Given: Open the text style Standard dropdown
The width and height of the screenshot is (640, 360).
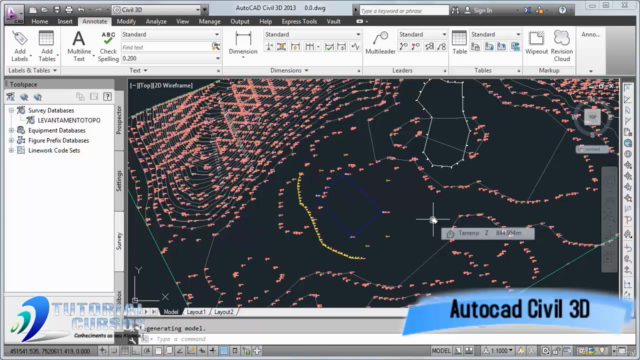Looking at the screenshot, I should point(171,34).
